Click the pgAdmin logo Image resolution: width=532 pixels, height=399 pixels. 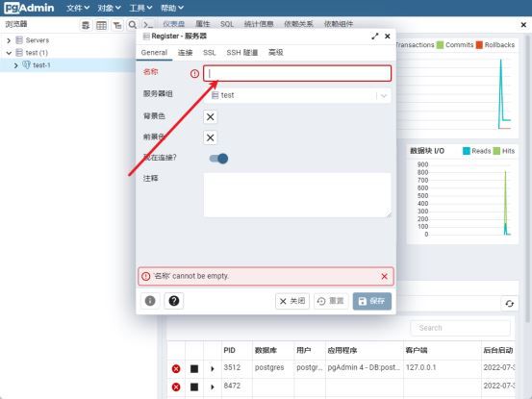[29, 8]
